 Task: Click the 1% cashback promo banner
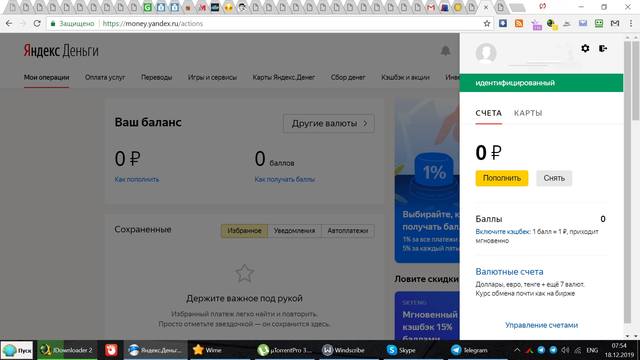tap(427, 180)
